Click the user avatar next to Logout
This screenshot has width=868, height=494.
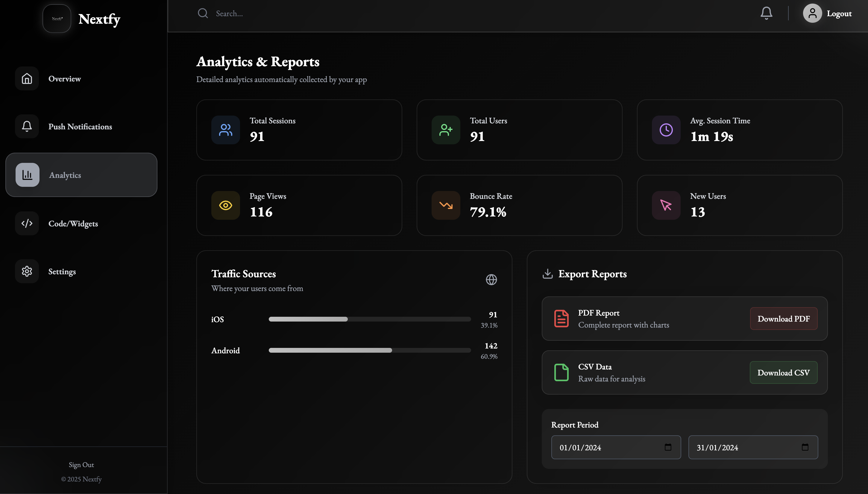tap(813, 13)
